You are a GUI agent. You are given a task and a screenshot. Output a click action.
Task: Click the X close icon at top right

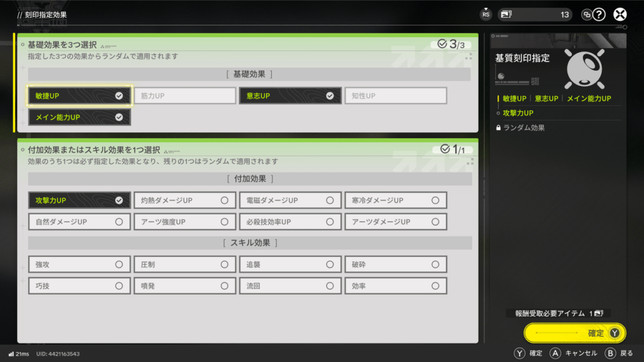tap(620, 14)
